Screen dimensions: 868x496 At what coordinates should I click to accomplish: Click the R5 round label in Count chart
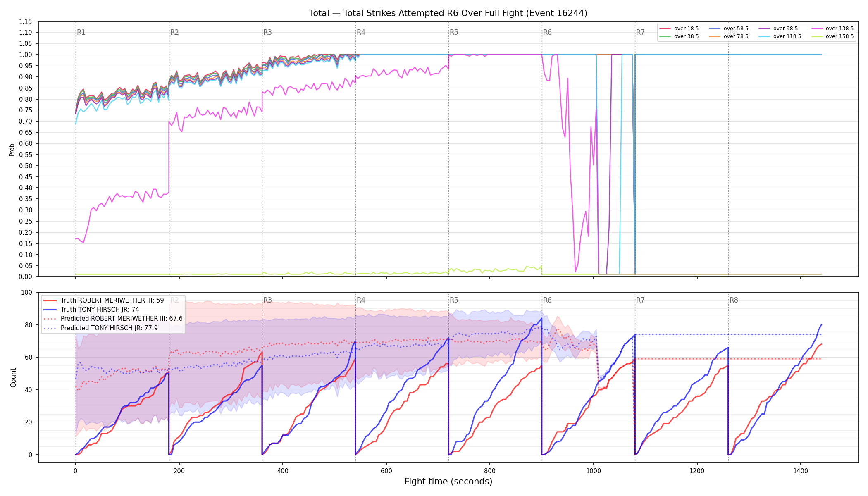[454, 300]
